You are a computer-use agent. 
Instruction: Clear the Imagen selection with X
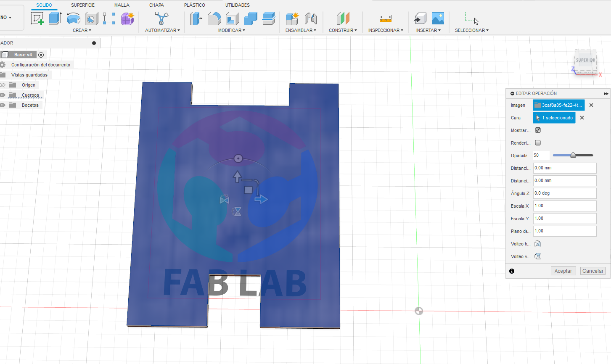[x=591, y=105]
